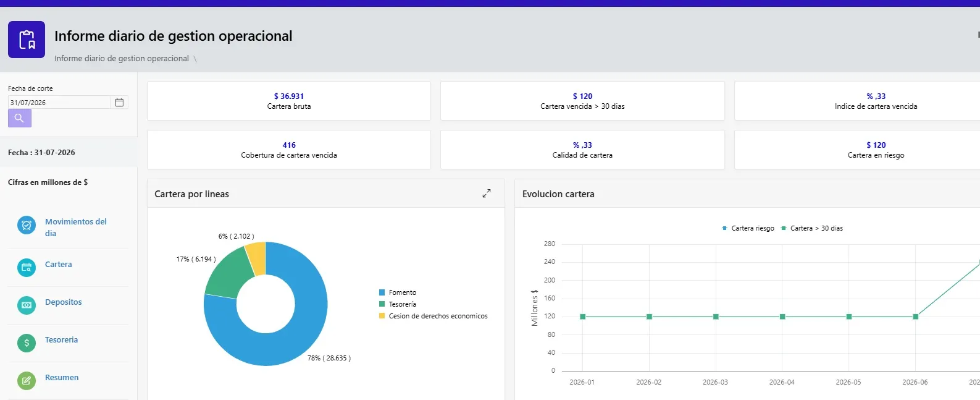This screenshot has height=400, width=980.
Task: Open the calendar date picker icon
Action: pos(119,103)
